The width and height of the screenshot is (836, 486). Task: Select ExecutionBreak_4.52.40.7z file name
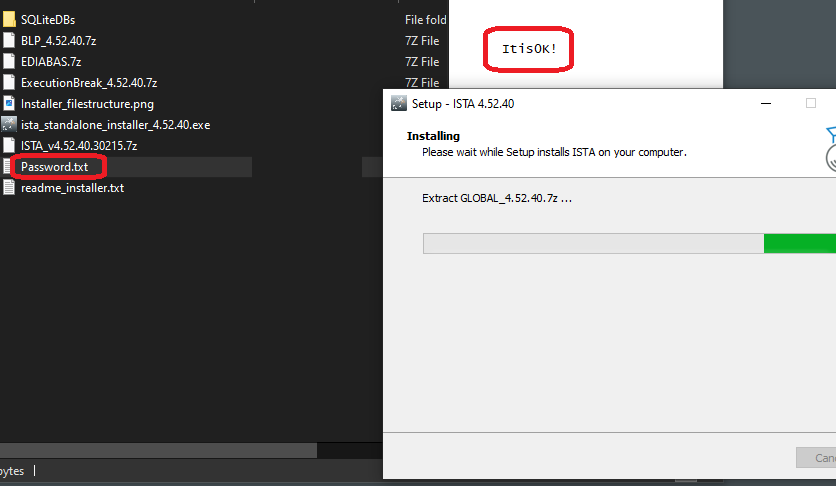(89, 83)
